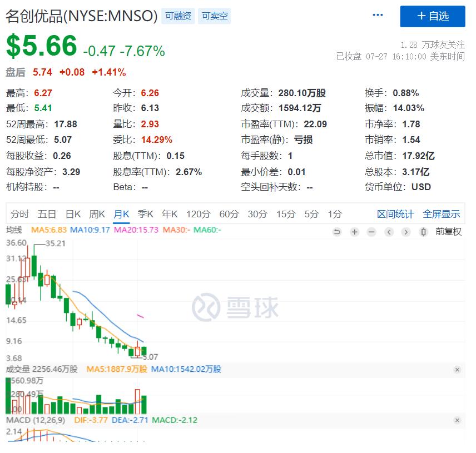Select the candlestick crosshair cursor icon

coord(424,232)
